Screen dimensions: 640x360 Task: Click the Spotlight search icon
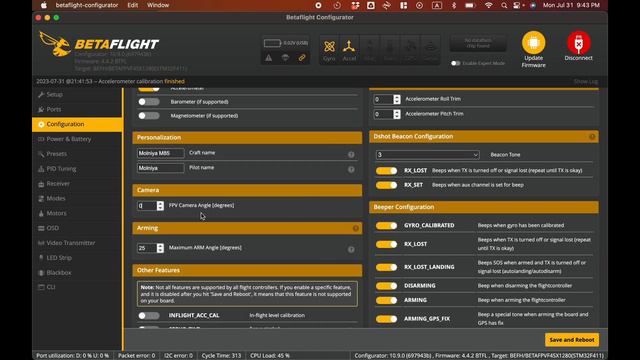[504, 5]
